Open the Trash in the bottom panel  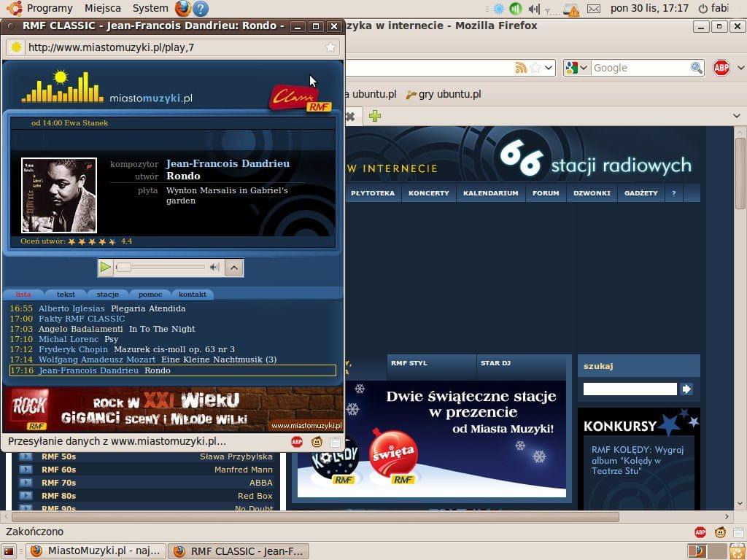click(x=738, y=551)
